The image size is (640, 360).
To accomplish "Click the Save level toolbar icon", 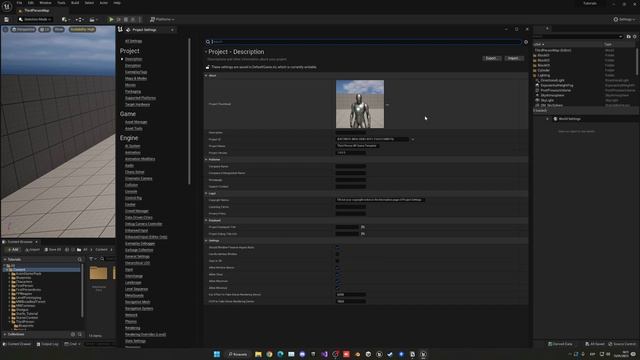I will tap(7, 19).
